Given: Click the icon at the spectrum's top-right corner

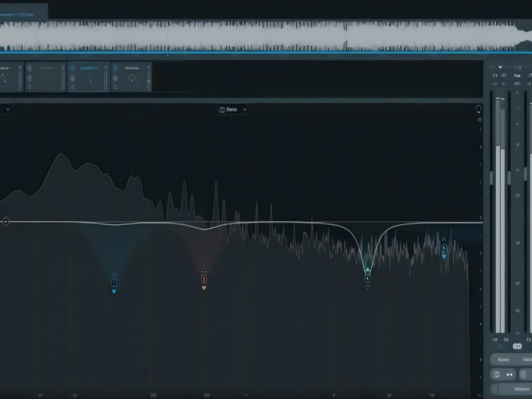Looking at the screenshot, I should pyautogui.click(x=479, y=109).
